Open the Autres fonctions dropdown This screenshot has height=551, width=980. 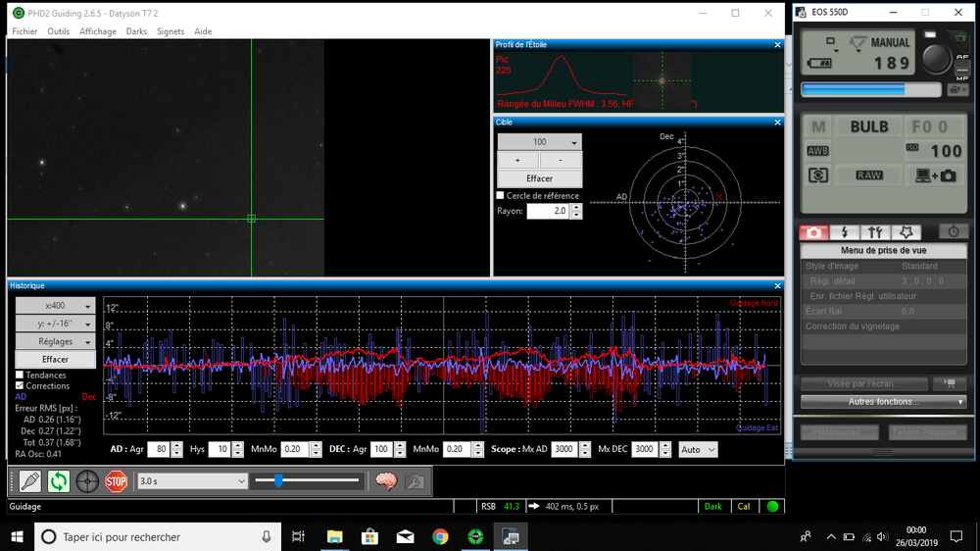pos(883,402)
